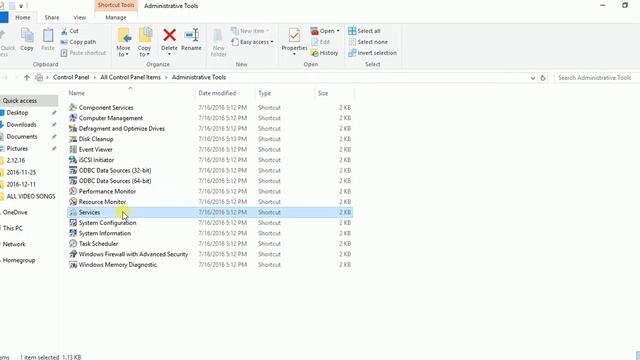Viewport: 640px width, 360px height.
Task: Click the Copy ribbon icon
Action: pyautogui.click(x=27, y=36)
